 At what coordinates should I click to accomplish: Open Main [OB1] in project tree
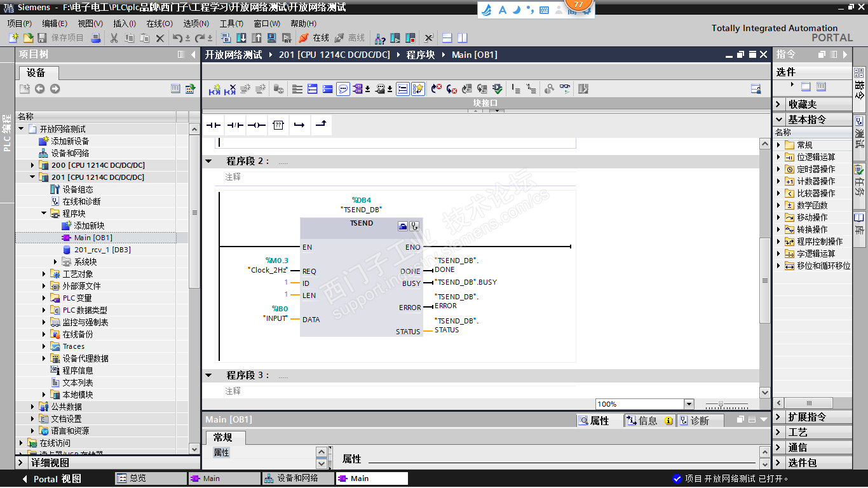93,238
